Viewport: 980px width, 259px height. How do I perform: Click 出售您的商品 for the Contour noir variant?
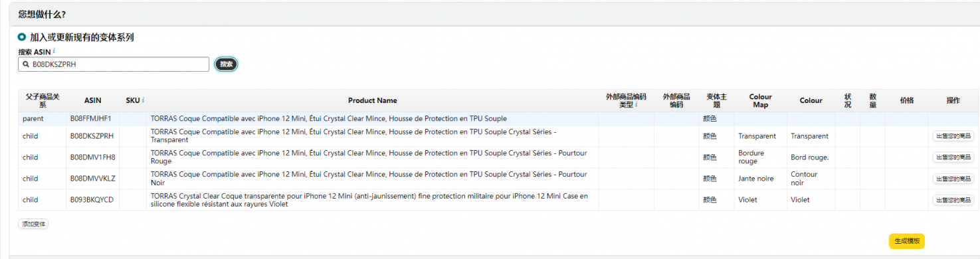(953, 179)
